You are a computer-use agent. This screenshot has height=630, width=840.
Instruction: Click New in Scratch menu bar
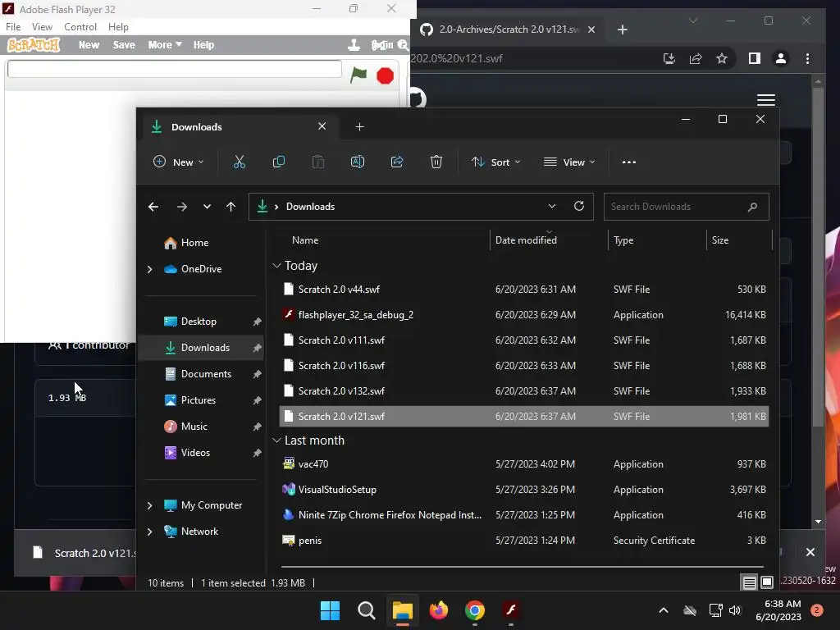click(x=89, y=45)
